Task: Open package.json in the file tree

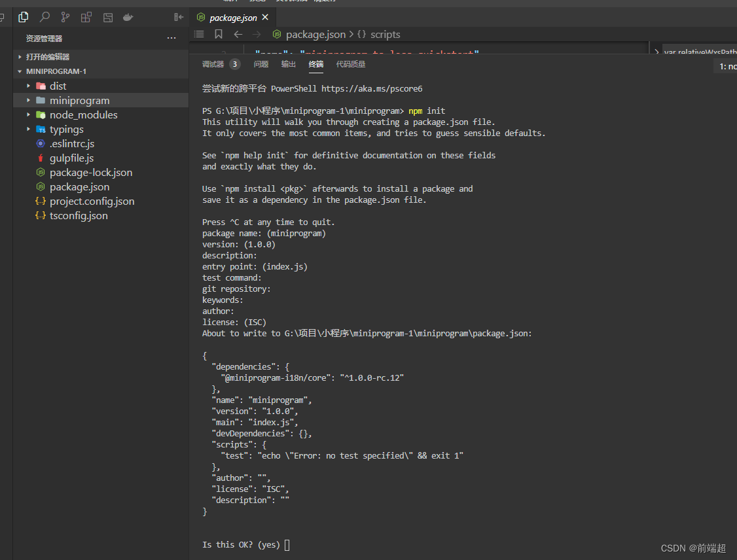Action: click(x=101, y=187)
